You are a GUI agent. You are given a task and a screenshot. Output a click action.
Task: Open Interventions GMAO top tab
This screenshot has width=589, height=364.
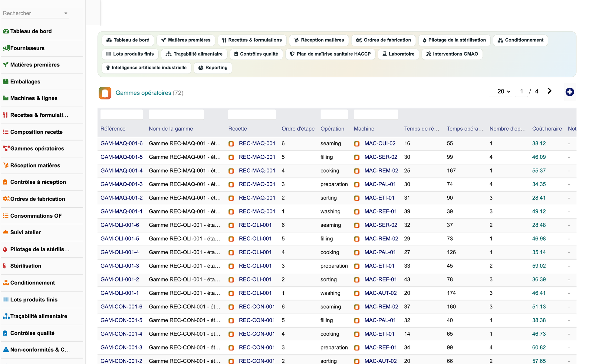pyautogui.click(x=452, y=54)
